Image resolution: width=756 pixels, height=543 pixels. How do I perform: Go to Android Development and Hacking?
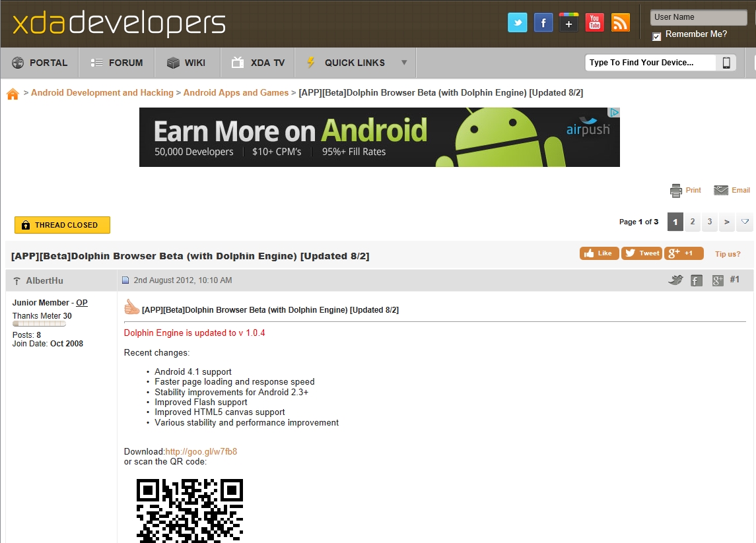click(x=102, y=92)
